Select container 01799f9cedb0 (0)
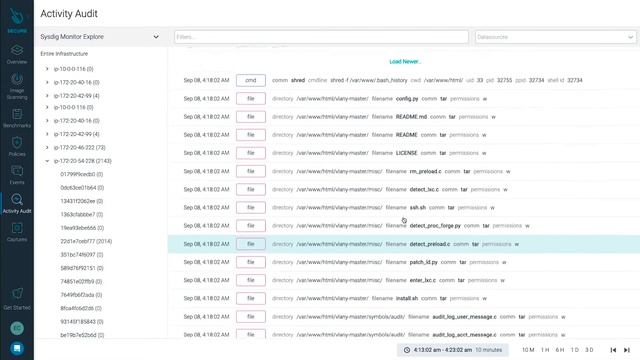This screenshot has height=360, width=640. click(82, 174)
